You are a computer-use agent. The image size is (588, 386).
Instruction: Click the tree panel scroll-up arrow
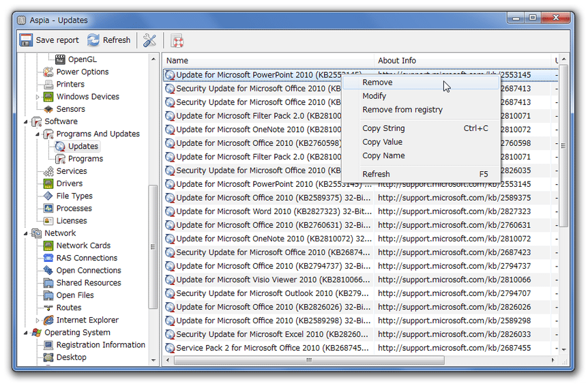click(153, 59)
